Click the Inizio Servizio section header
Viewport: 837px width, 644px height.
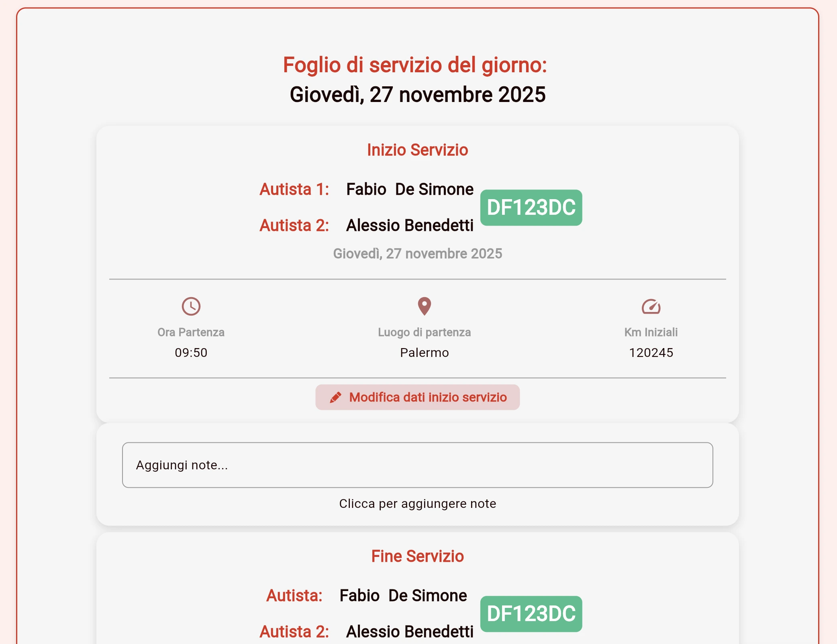point(417,149)
